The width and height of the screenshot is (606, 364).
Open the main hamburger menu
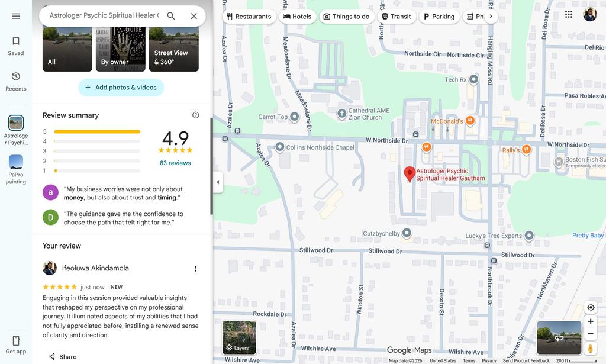16,16
